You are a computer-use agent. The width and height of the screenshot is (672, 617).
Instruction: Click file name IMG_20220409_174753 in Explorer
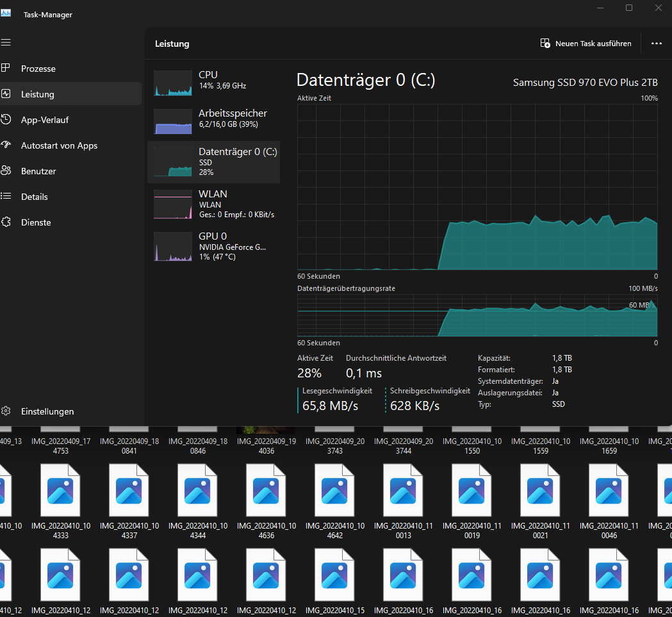tap(61, 446)
